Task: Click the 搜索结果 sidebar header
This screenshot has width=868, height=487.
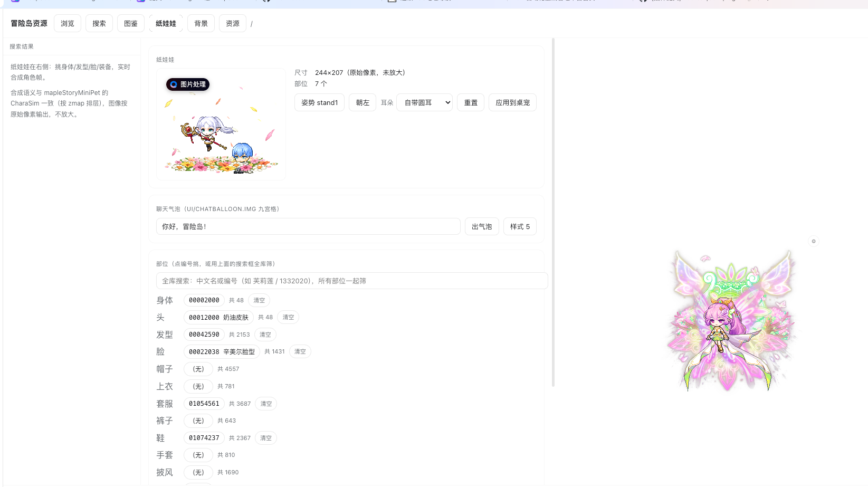Action: tap(22, 46)
